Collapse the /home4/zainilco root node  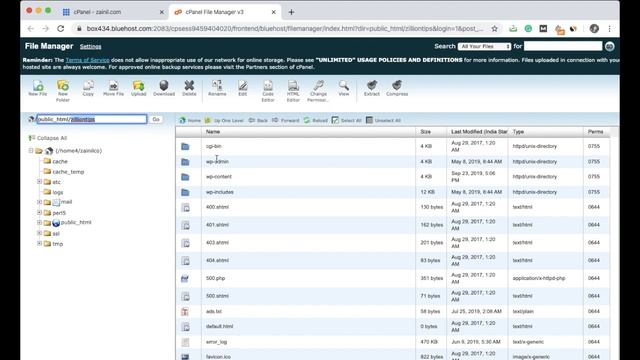[x=31, y=151]
